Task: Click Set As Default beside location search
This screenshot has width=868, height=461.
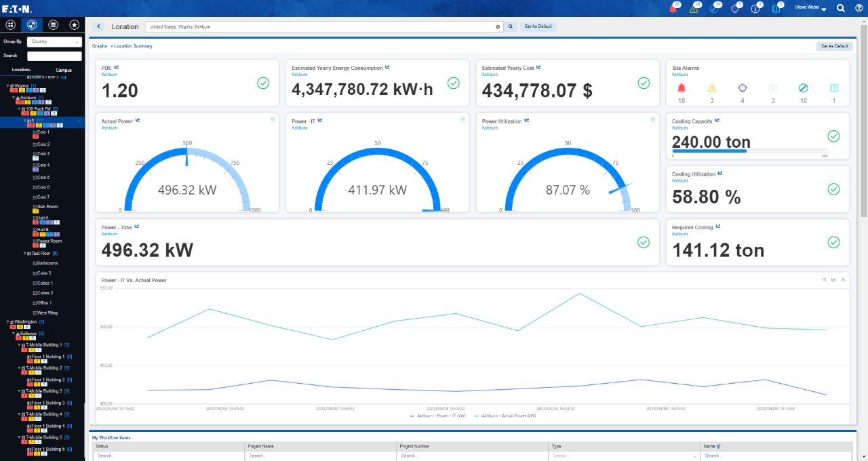Action: point(538,26)
